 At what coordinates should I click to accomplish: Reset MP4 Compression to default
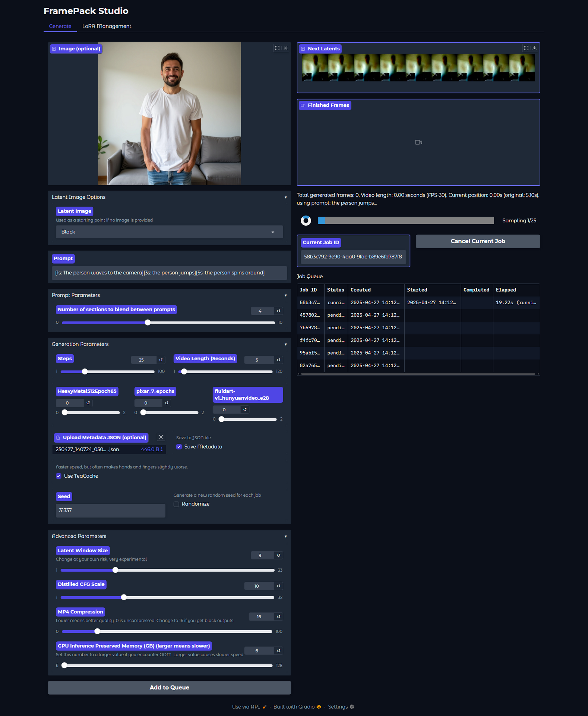click(278, 617)
